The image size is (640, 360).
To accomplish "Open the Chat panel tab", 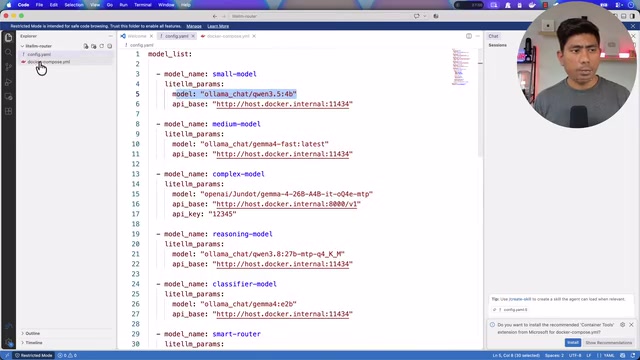I will click(493, 36).
